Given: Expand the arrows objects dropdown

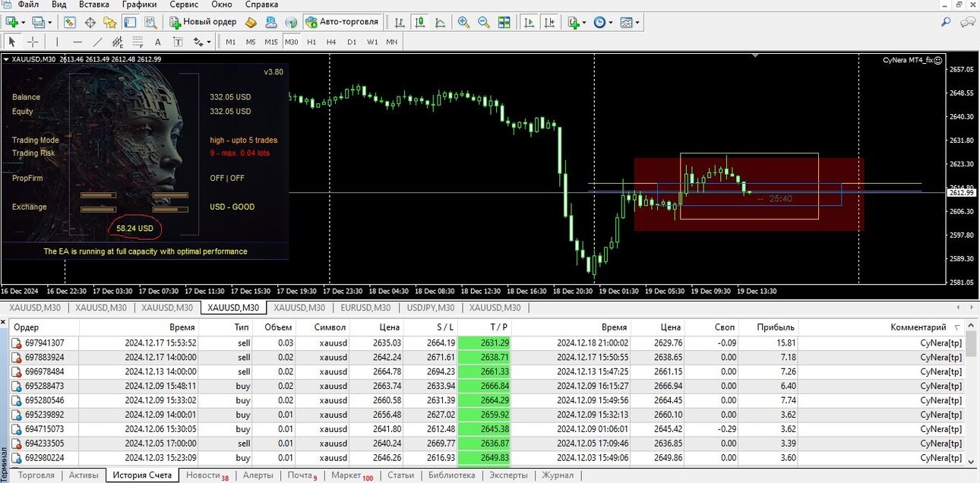Looking at the screenshot, I should point(209,42).
